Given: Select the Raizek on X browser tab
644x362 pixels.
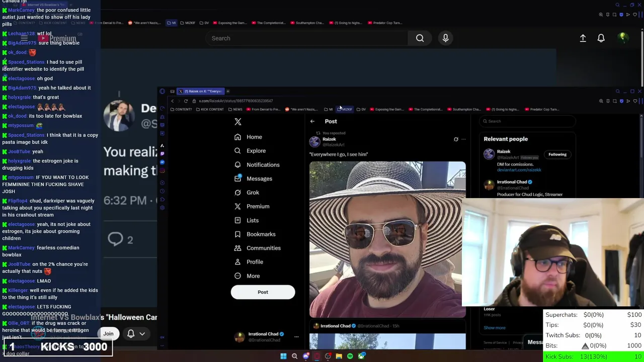Looking at the screenshot, I should click(x=201, y=91).
